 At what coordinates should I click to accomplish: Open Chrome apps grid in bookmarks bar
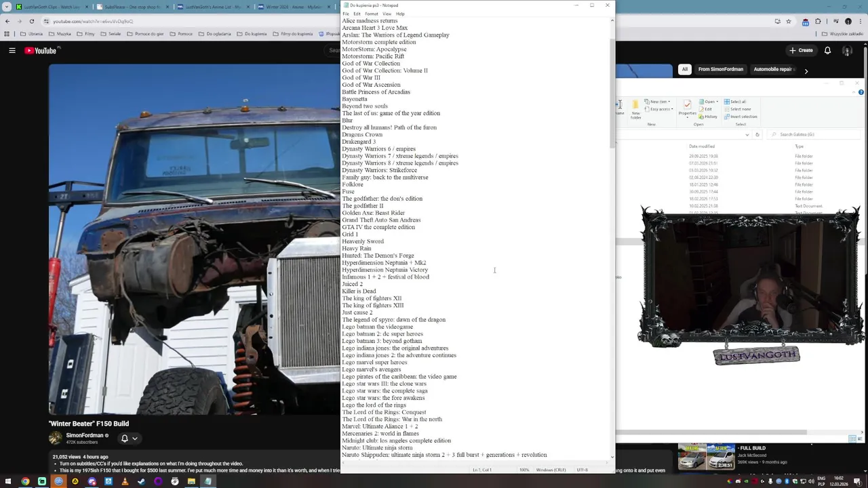7,34
